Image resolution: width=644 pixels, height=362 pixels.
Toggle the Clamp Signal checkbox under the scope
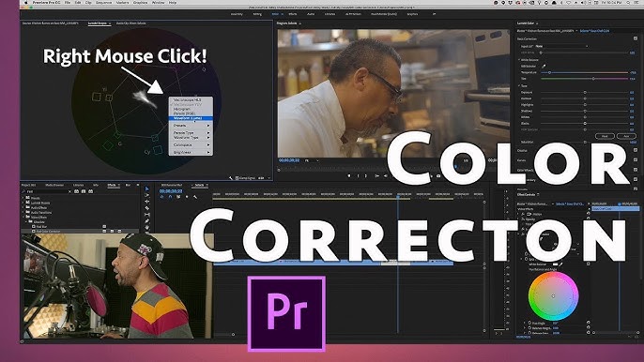(237, 178)
